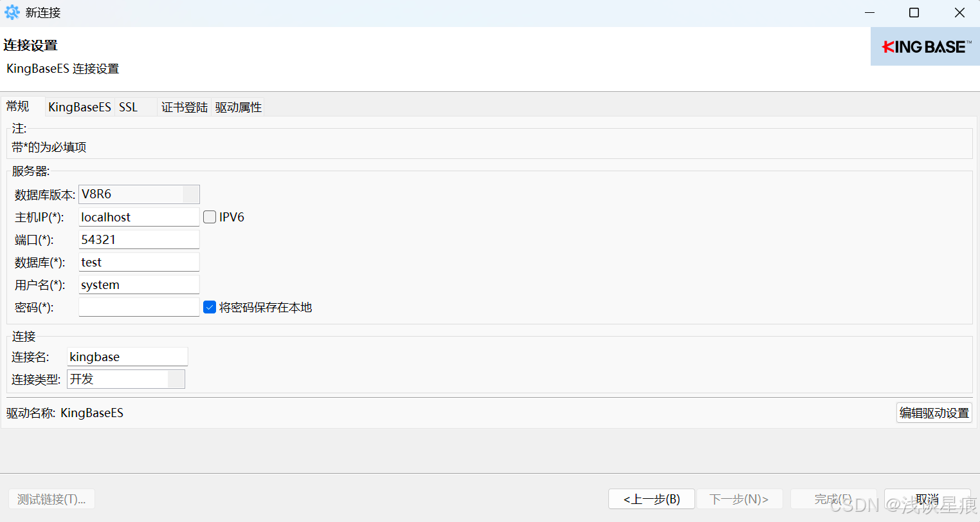Click the 连接类型: label
The width and height of the screenshot is (980, 522).
pyautogui.click(x=36, y=380)
